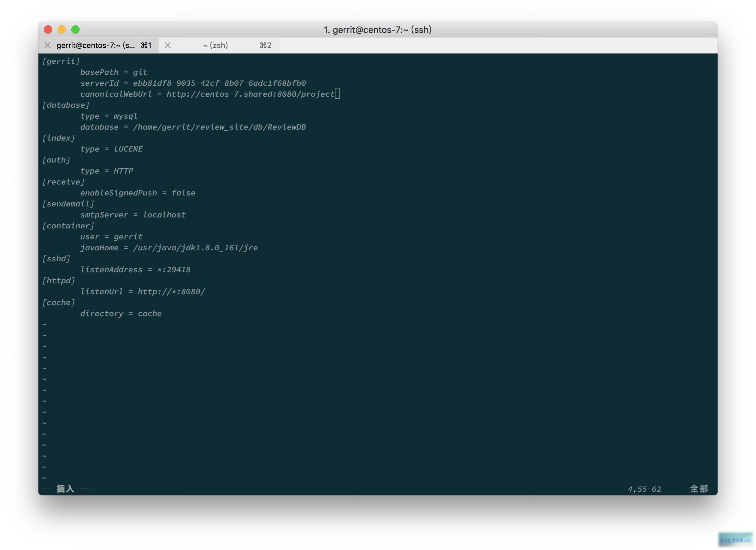
Task: Click the [httpd] section header
Action: [58, 281]
